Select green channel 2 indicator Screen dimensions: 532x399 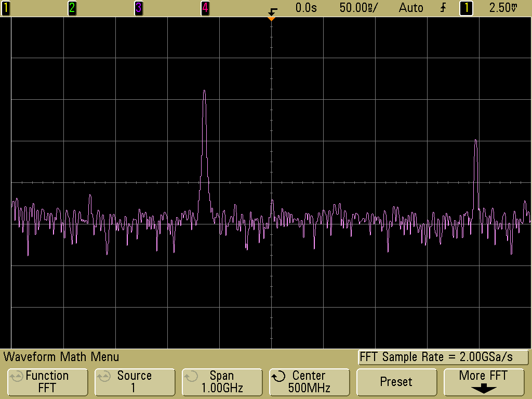[x=72, y=8]
